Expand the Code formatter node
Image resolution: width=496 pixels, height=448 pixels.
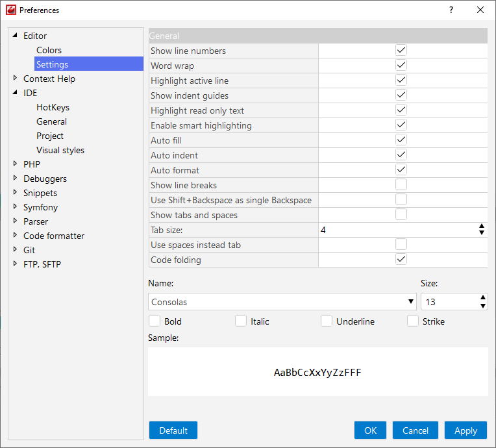[x=15, y=235]
